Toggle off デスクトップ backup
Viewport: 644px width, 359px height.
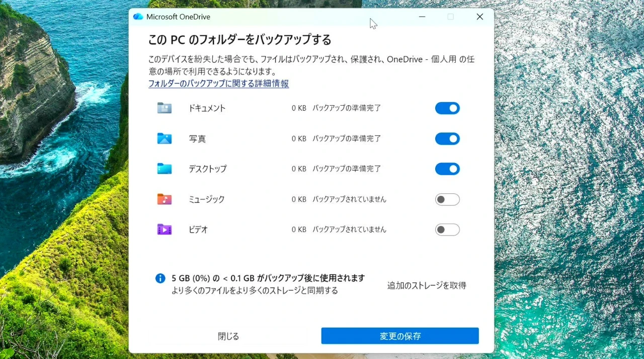(447, 169)
